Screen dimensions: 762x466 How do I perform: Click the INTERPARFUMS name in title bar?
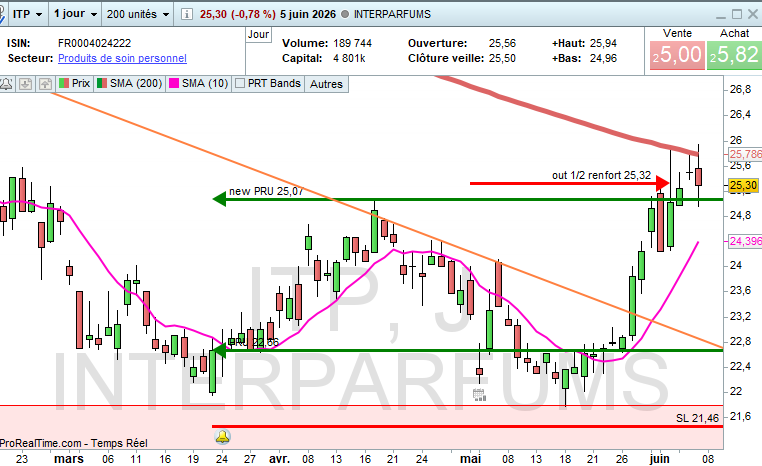(392, 15)
